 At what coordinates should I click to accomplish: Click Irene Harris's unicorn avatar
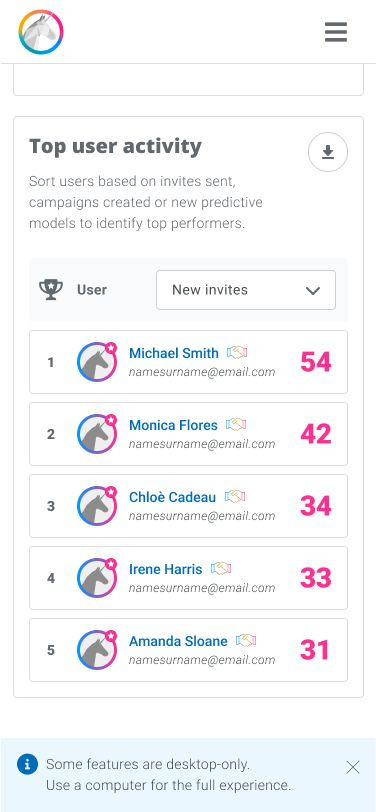click(x=97, y=578)
